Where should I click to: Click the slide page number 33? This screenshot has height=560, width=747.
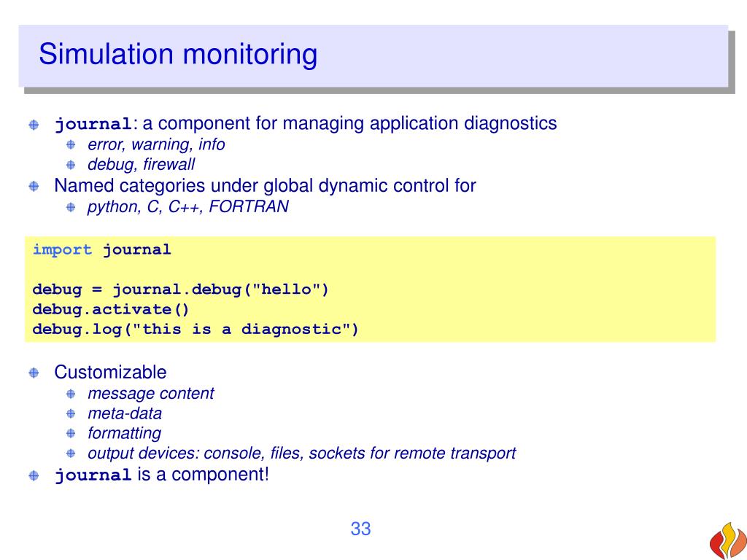(x=360, y=529)
